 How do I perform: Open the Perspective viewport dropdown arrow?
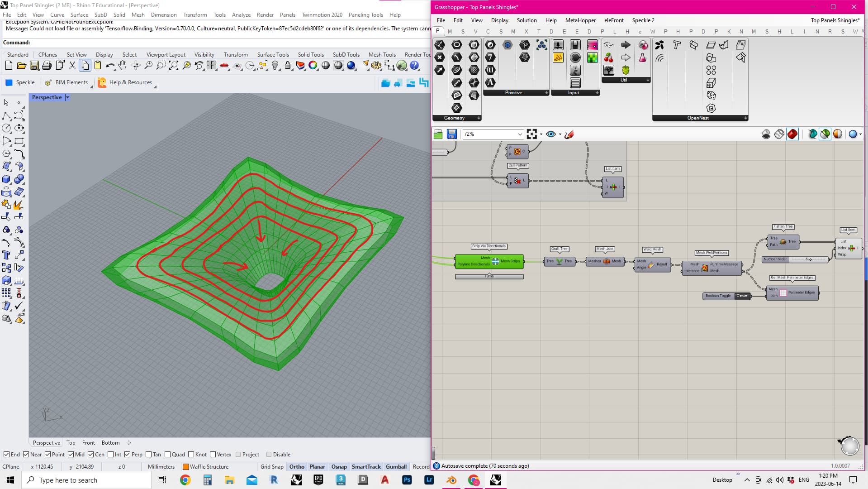tap(67, 97)
